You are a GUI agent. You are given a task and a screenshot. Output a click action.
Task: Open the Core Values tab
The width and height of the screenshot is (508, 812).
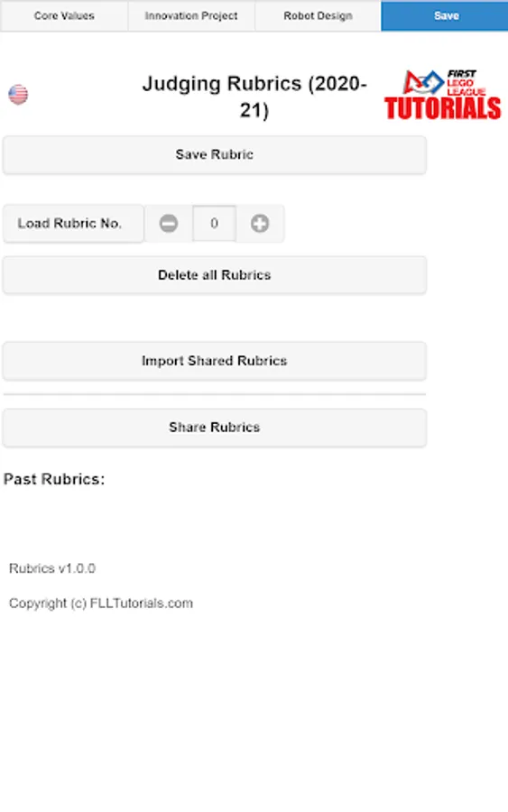pos(64,15)
